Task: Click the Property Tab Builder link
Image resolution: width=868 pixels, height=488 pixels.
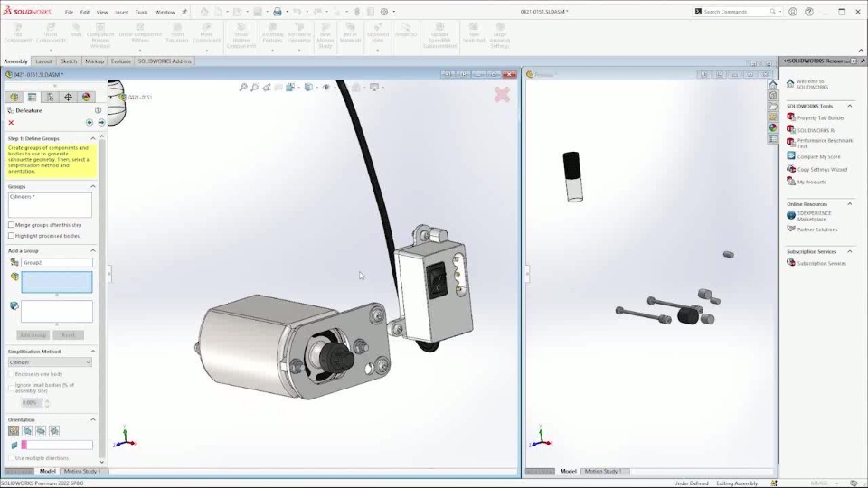Action: pyautogui.click(x=820, y=117)
